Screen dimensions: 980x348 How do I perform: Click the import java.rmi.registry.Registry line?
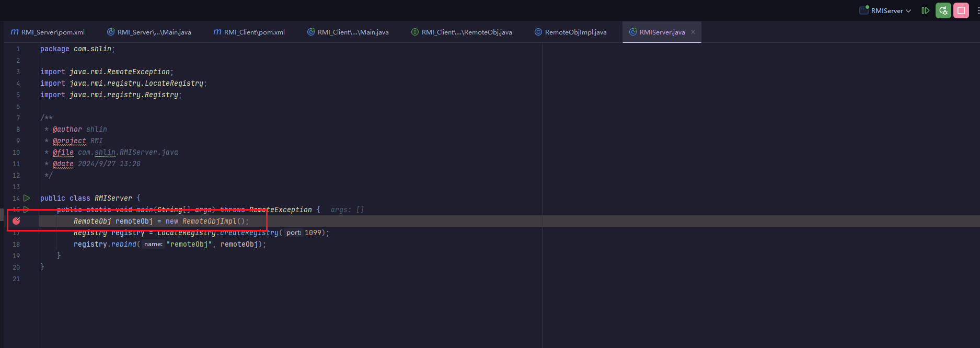point(111,95)
